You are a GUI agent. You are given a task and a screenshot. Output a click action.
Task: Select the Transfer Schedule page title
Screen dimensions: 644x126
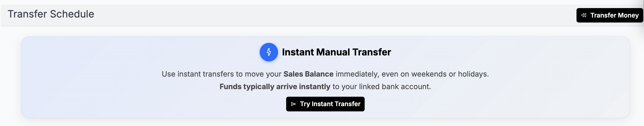(51, 14)
